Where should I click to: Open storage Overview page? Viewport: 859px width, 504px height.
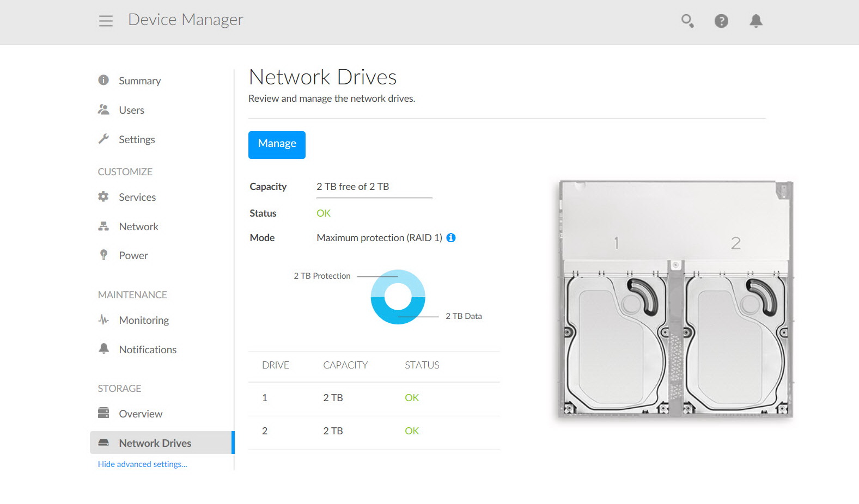pyautogui.click(x=141, y=414)
